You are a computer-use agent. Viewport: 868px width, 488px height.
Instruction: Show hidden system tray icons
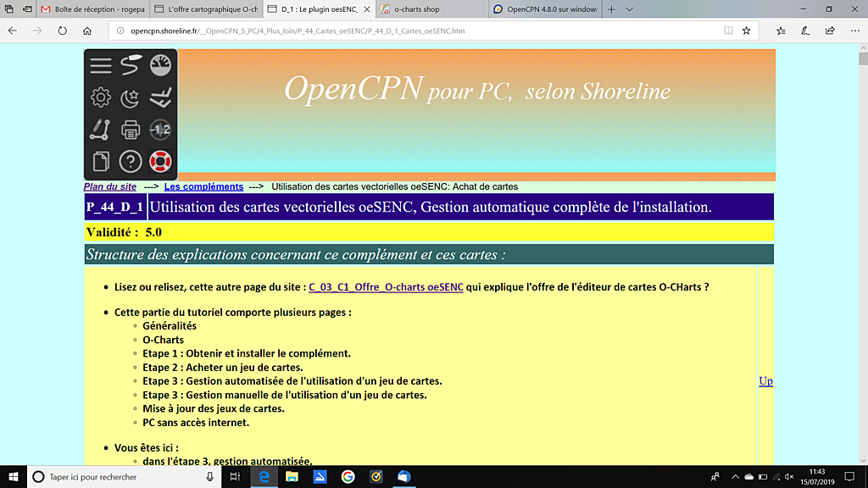point(735,477)
